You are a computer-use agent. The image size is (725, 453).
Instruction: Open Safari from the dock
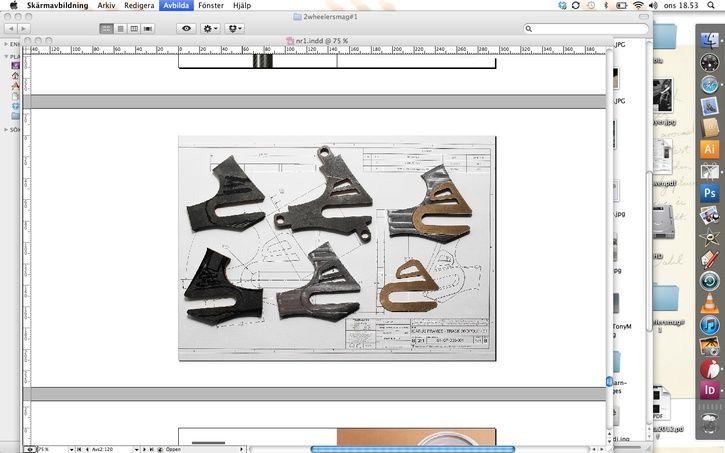point(710,85)
